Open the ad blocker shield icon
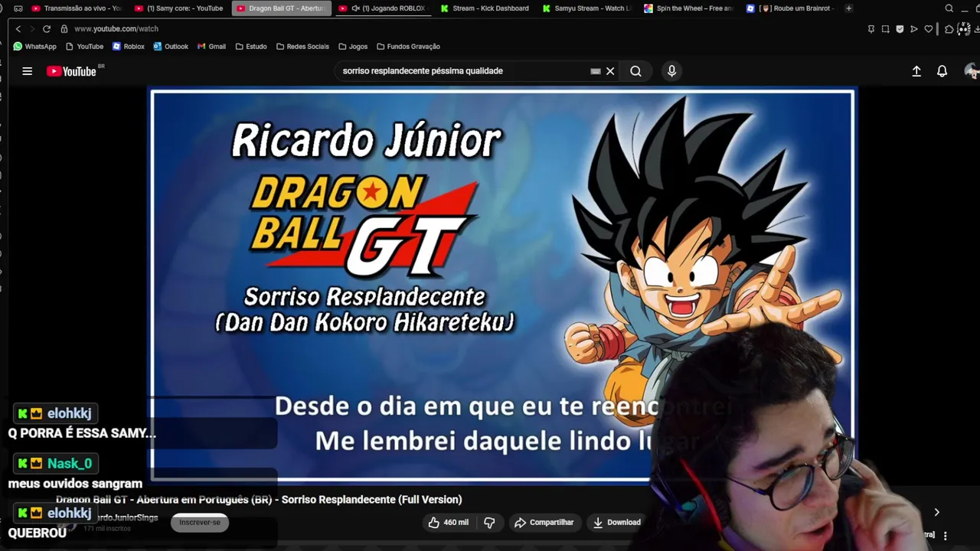This screenshot has width=980, height=551. 900,29
